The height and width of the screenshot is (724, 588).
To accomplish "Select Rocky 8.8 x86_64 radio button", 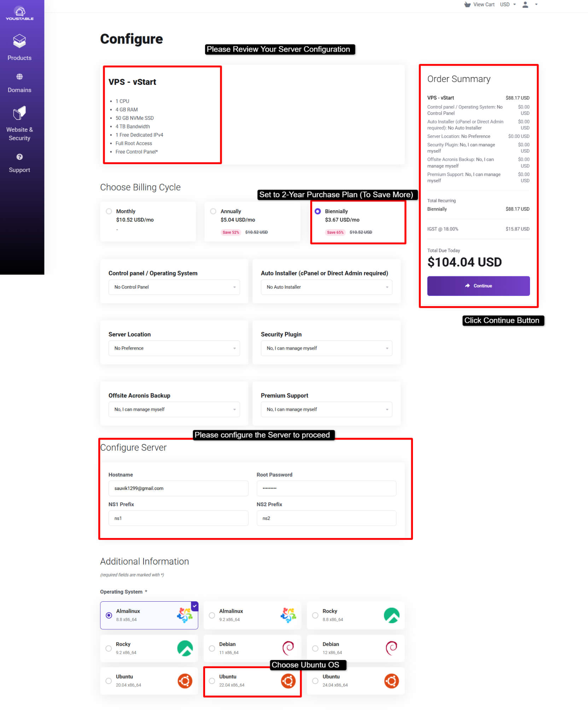I will [x=315, y=615].
